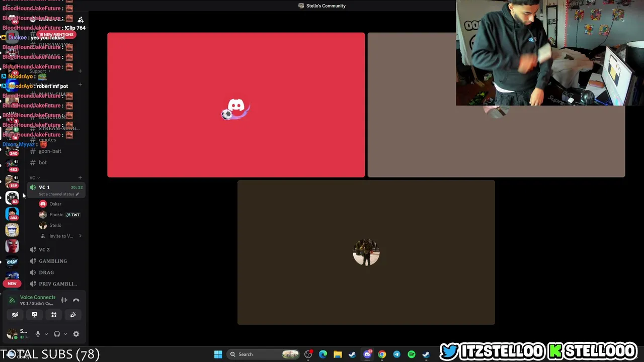
Task: Open the server with 159 badge
Action: coord(12,182)
